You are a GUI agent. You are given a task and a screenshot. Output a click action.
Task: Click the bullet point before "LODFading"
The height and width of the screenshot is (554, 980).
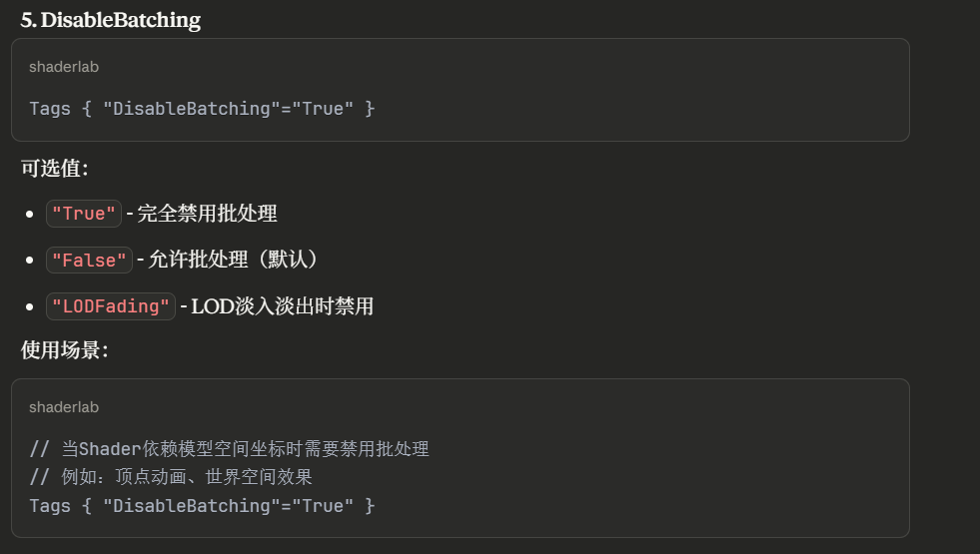click(31, 306)
